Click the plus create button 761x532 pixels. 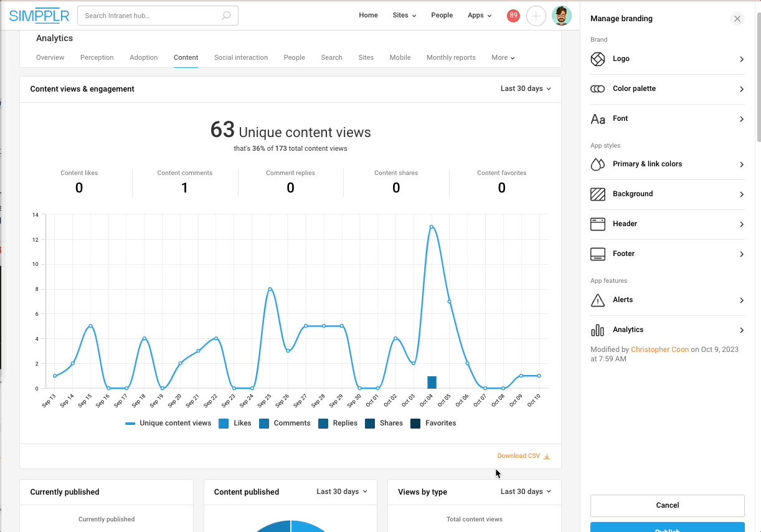[536, 16]
